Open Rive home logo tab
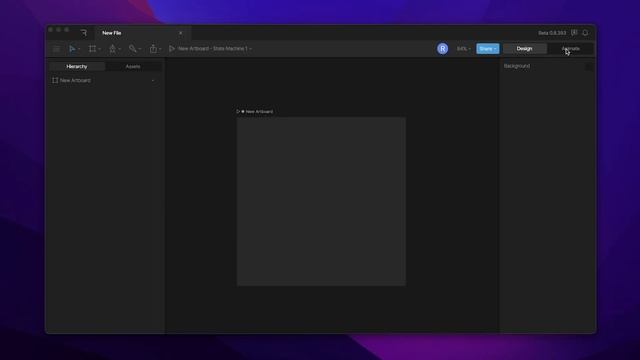The image size is (640, 360). click(84, 33)
